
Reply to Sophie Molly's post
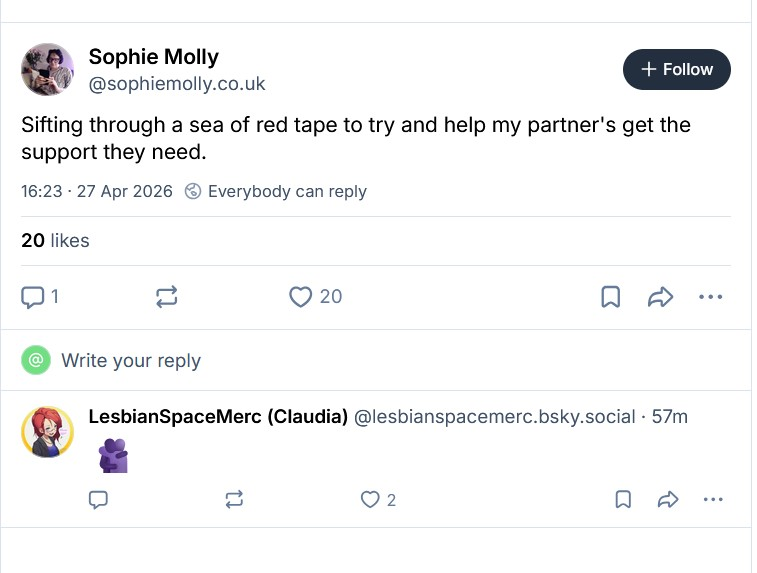coord(34,297)
